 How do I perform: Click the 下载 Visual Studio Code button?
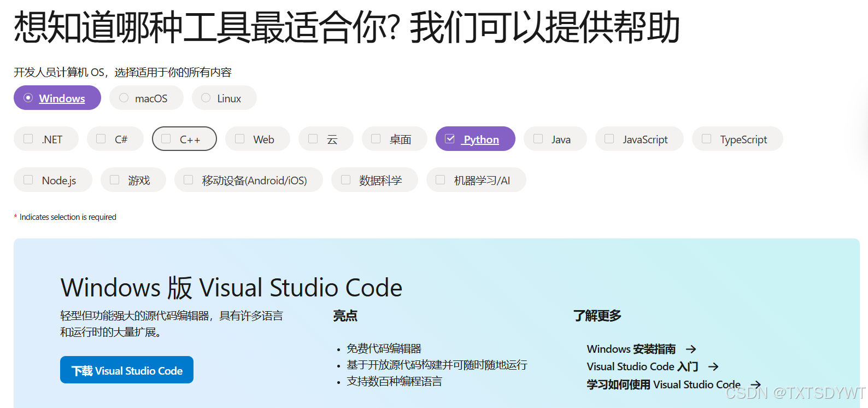coord(127,370)
